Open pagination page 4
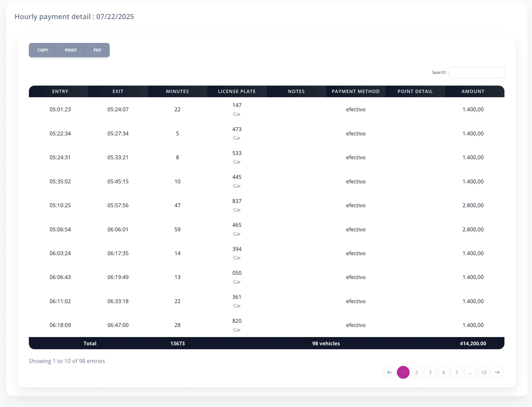 coord(444,372)
